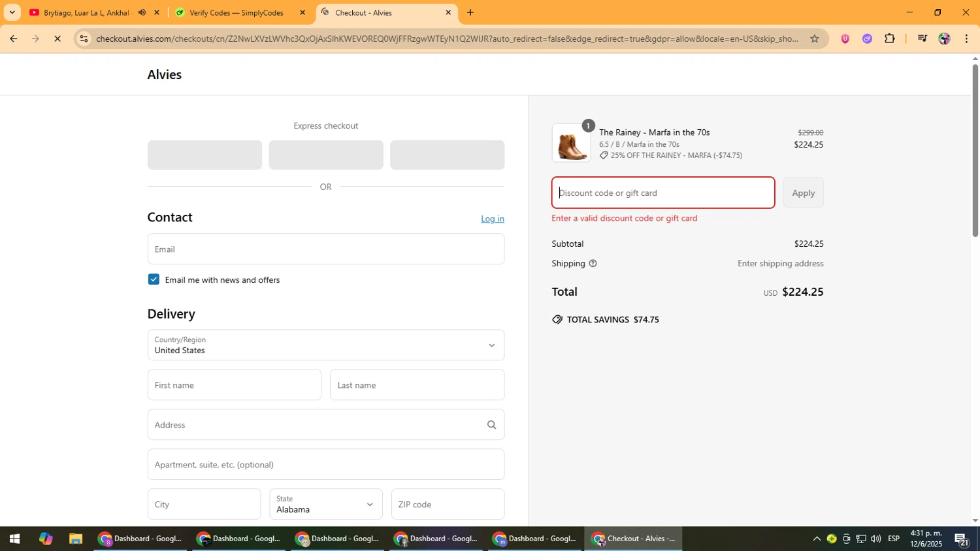Screen dimensions: 980x551
Task: Open the Chrome profile avatar
Action: (944, 39)
